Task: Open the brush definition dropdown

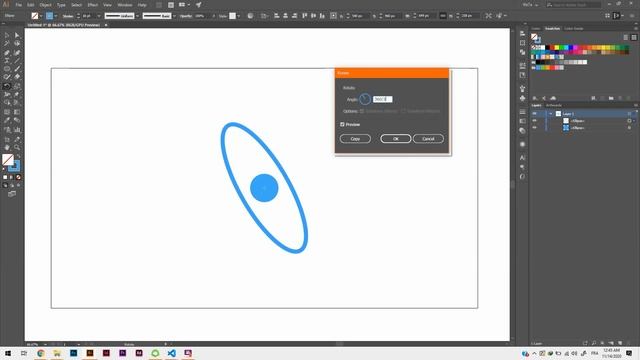Action: pos(174,16)
